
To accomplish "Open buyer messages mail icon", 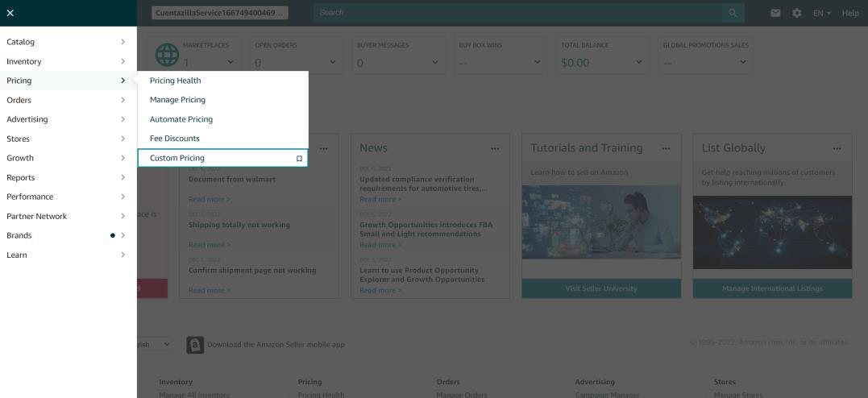I will pos(775,13).
